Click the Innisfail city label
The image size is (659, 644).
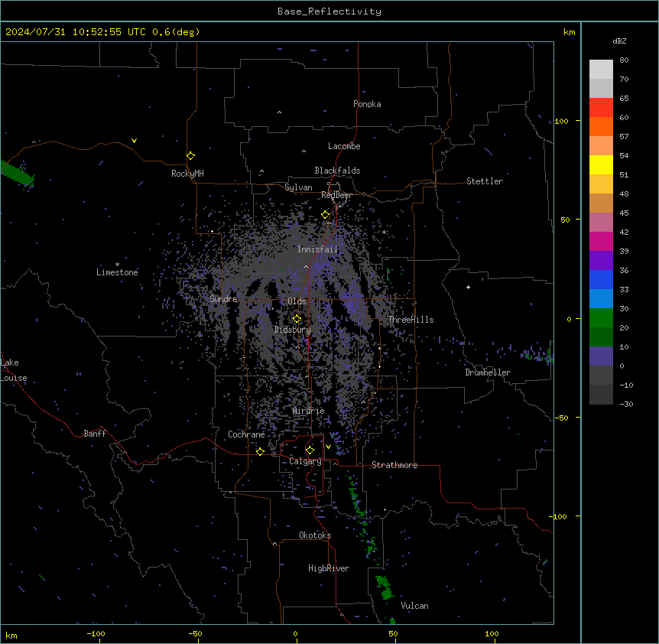pos(318,249)
